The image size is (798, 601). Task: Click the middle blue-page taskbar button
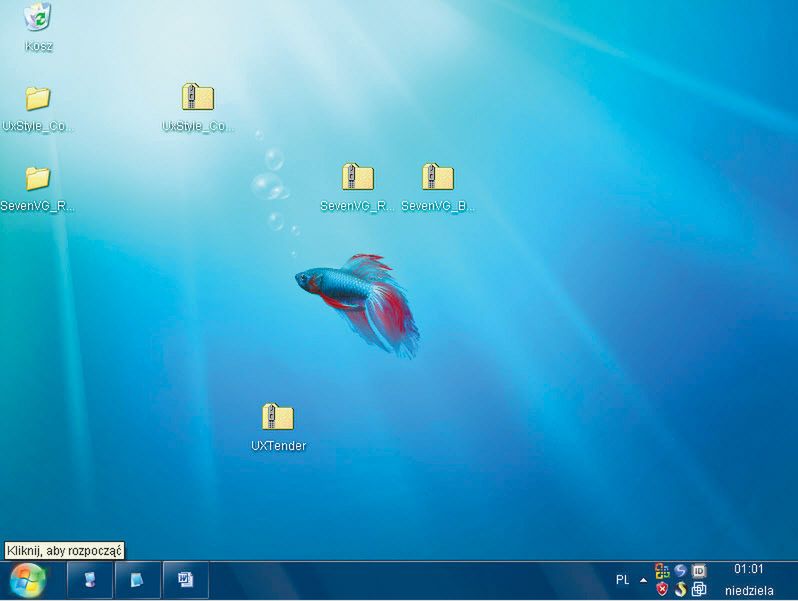click(x=137, y=580)
